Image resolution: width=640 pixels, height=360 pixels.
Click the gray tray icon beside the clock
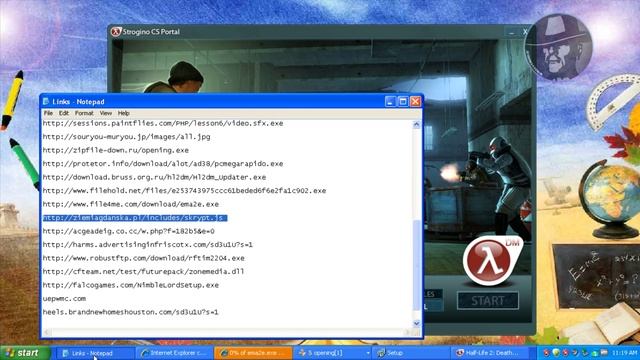(604, 352)
